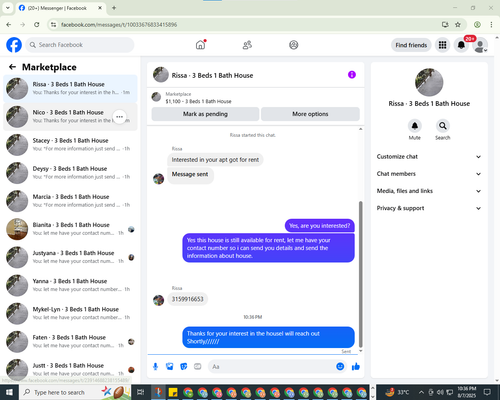This screenshot has height=400, width=500.
Task: Open Windows notification center icon
Action: coord(487,392)
